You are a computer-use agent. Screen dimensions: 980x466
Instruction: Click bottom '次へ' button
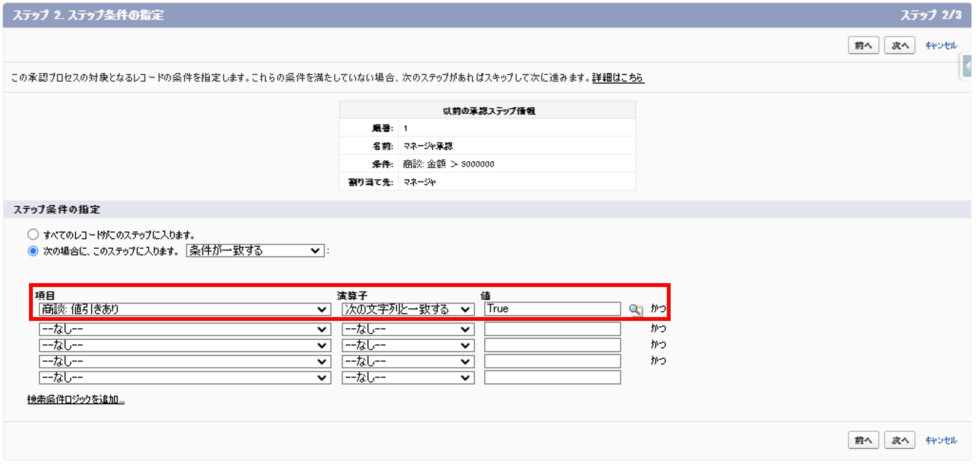click(899, 441)
